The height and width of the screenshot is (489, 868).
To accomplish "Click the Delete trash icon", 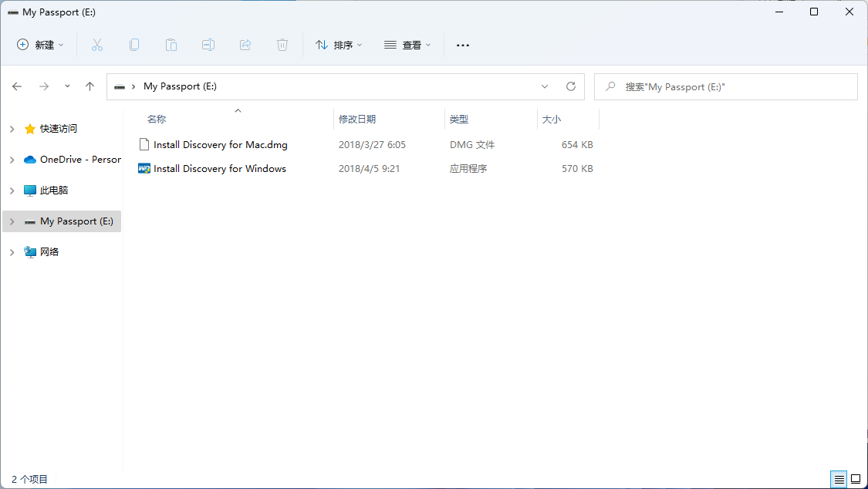I will [282, 45].
